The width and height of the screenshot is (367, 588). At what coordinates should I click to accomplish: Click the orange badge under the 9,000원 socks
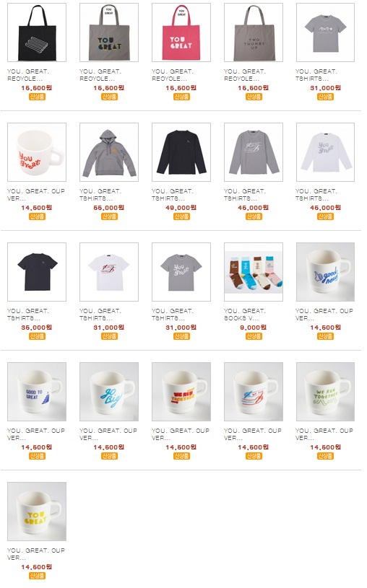[x=254, y=336]
